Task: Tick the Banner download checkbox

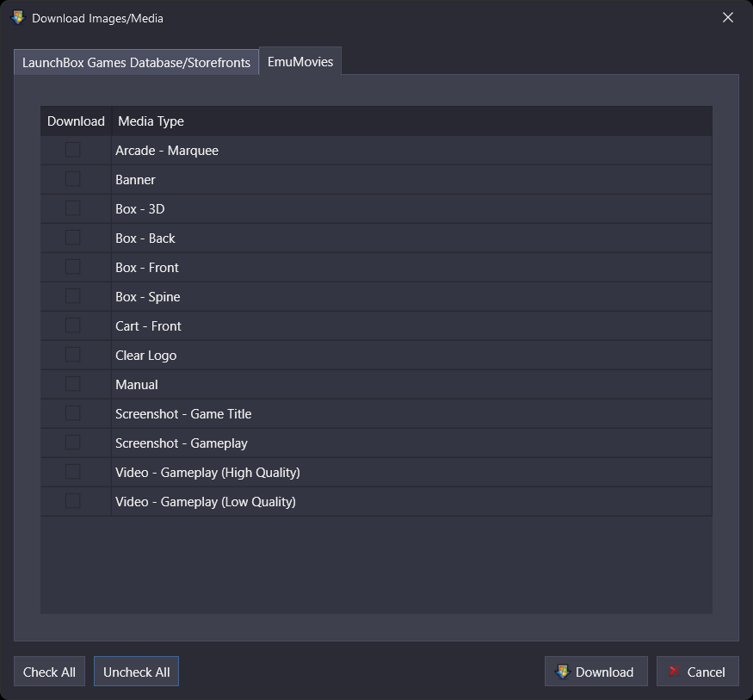Action: coord(72,179)
